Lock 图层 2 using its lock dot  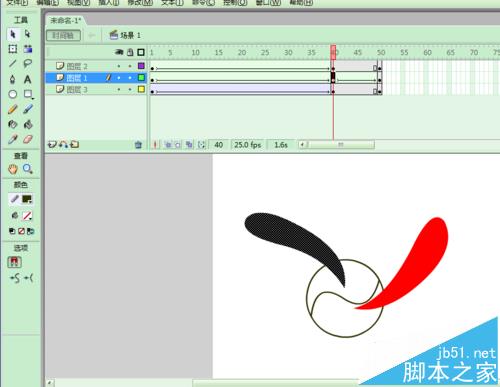pyautogui.click(x=130, y=66)
